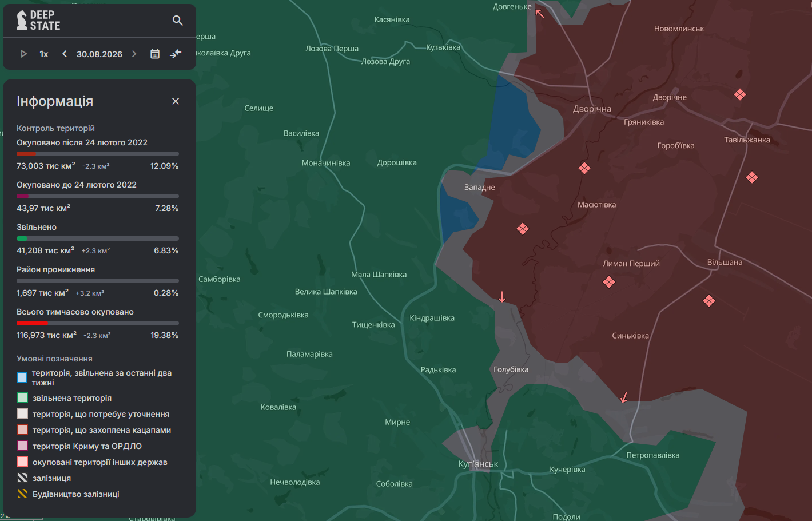Click the Новомлинськ map label
This screenshot has width=812, height=521.
679,29
